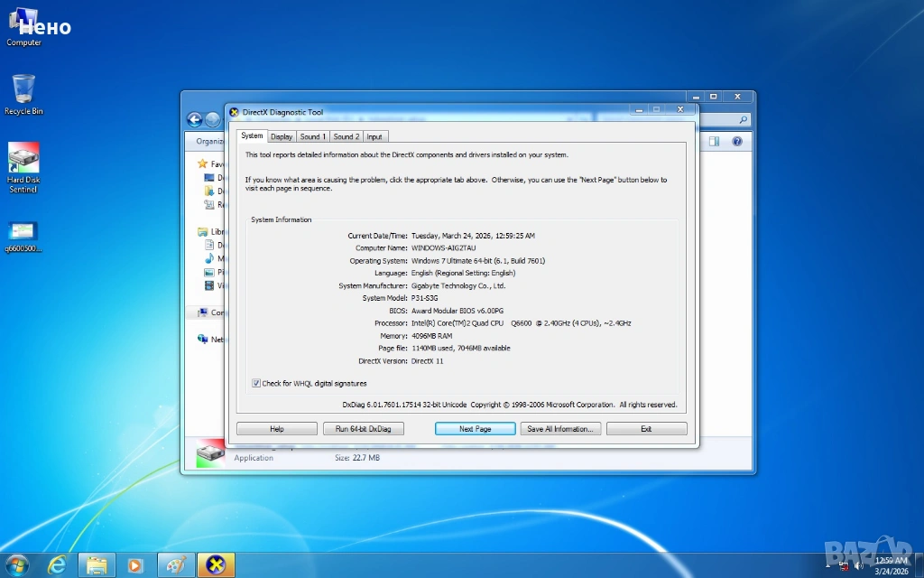Click Run 64-bit DxDiag button
The height and width of the screenshot is (578, 924).
(363, 429)
